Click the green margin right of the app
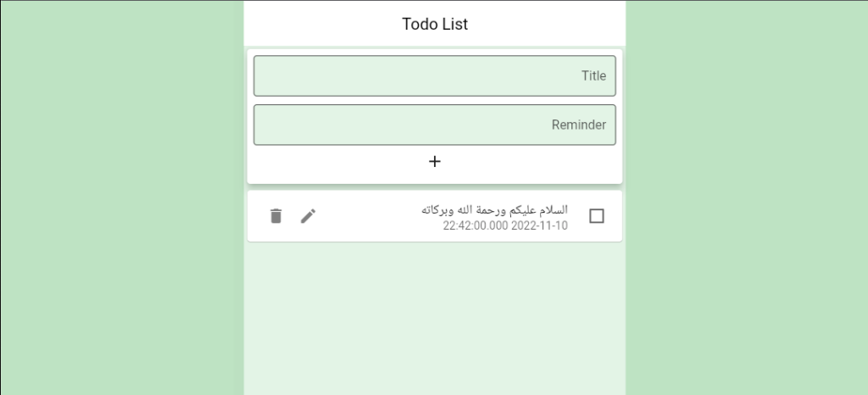Screen dimensions: 868x395 pyautogui.click(x=747, y=197)
